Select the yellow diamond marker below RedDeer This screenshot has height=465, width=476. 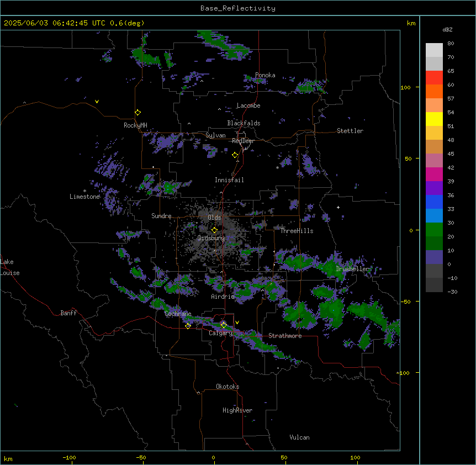(235, 155)
